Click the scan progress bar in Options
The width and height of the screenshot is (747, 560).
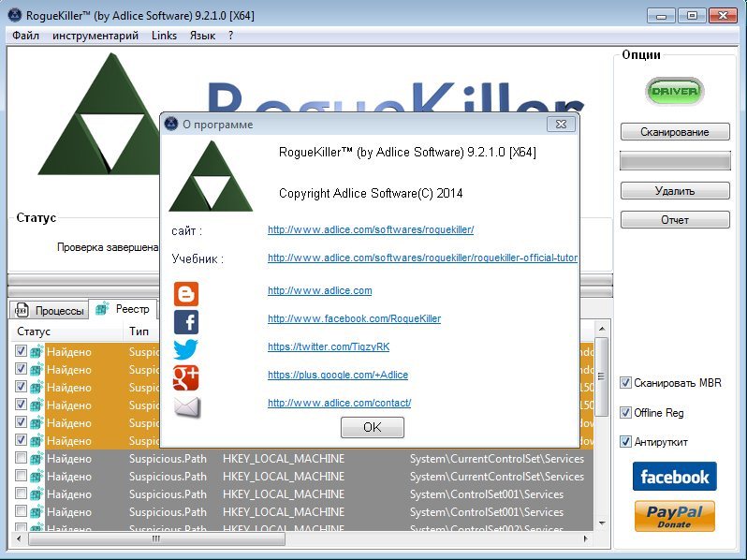click(675, 161)
